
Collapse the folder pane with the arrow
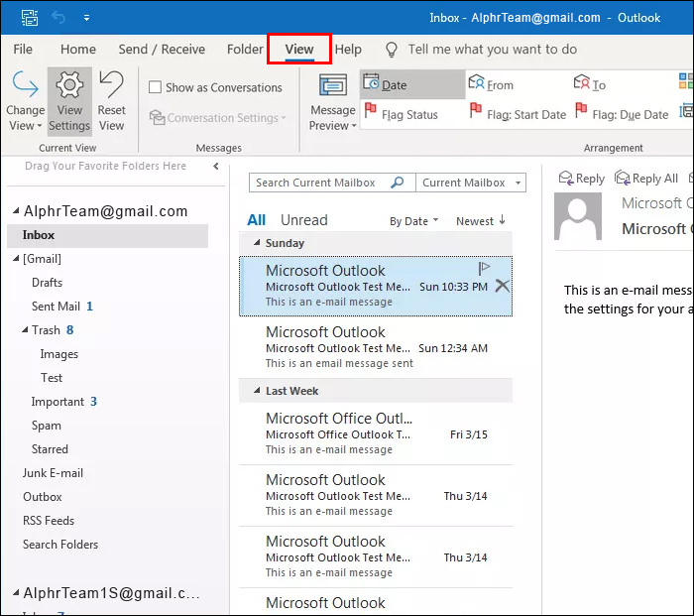click(216, 166)
